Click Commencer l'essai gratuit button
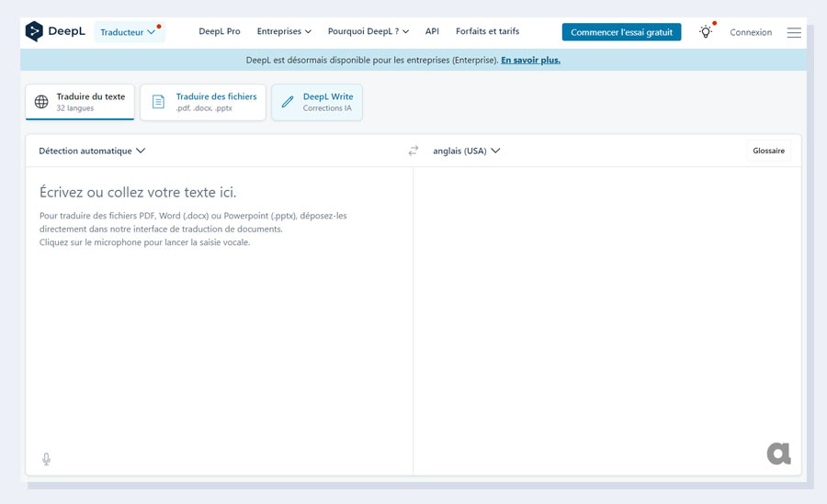827x504 pixels. [x=621, y=32]
